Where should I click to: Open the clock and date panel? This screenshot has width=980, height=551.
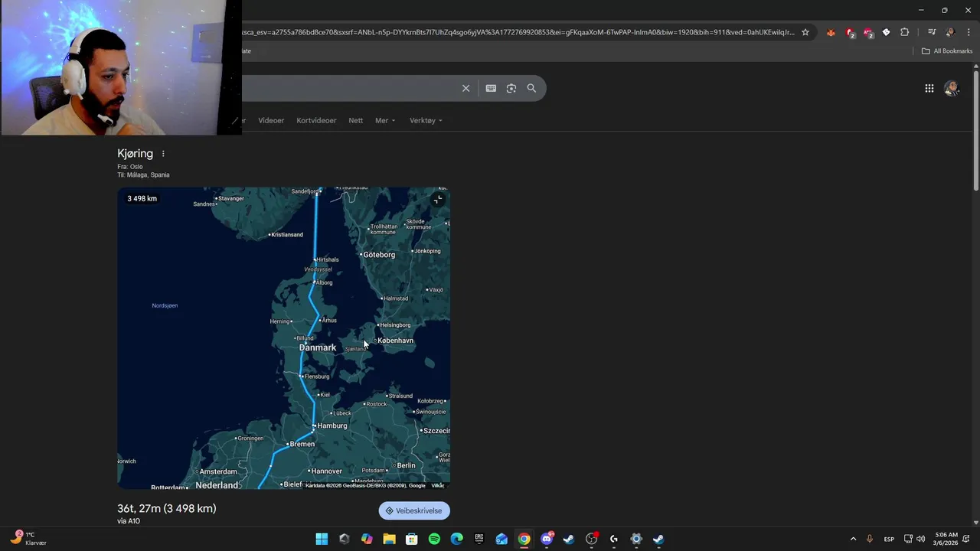[x=946, y=539]
